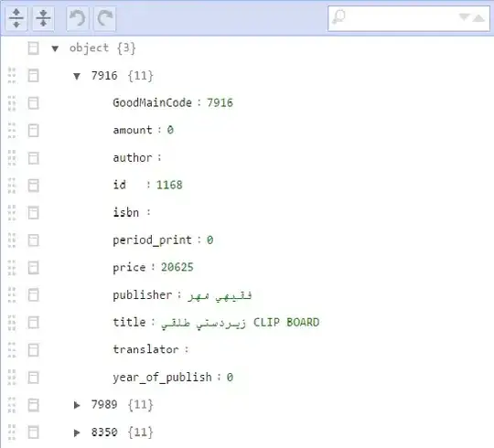Open actions menu for 7916 row

pos(34,76)
